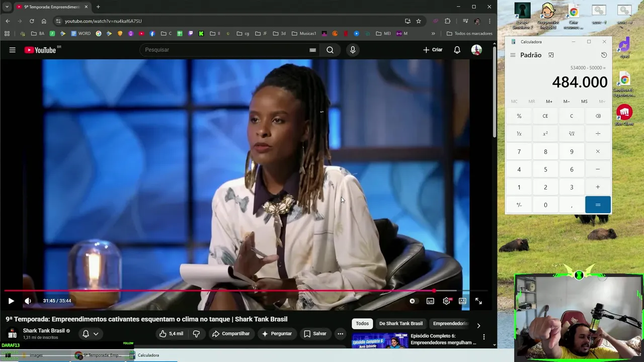Open YouTube hamburger guide menu
644x362 pixels.
click(13, 50)
